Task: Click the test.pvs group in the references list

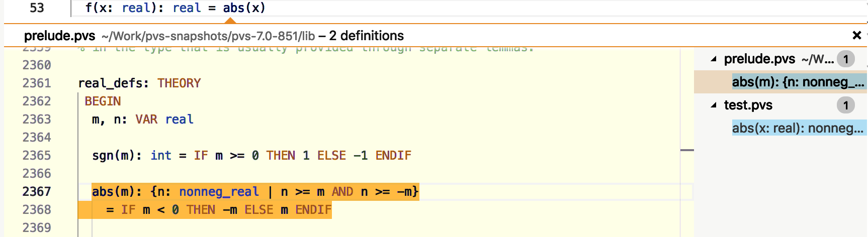Action: (x=748, y=105)
